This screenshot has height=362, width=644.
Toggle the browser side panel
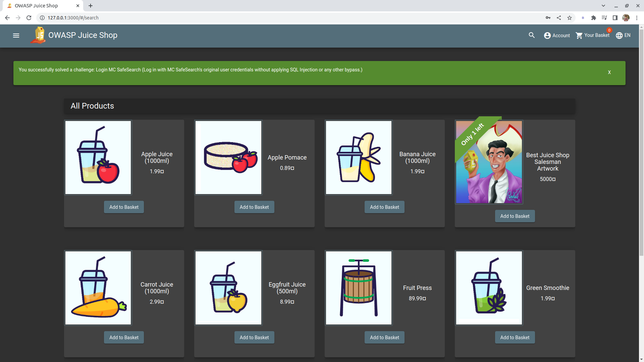(x=615, y=18)
